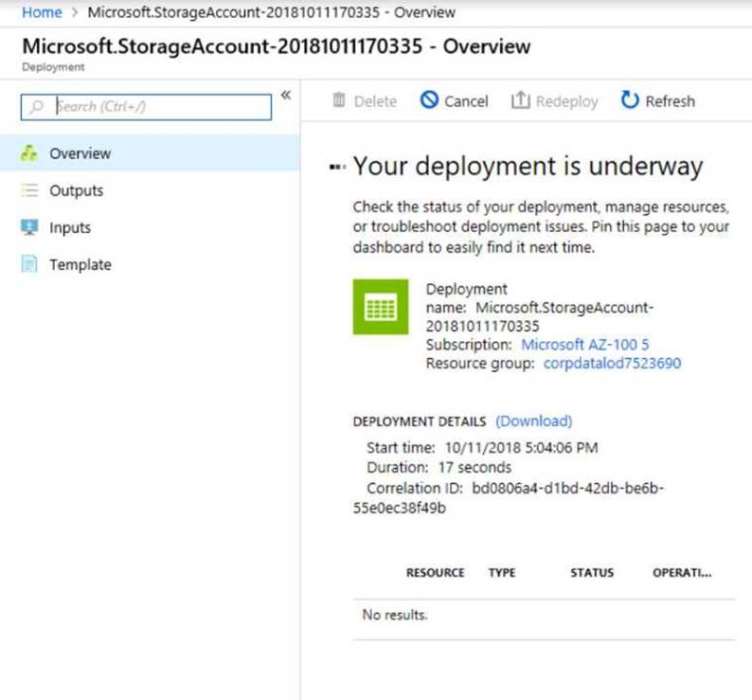Click the Home breadcrumb link
The height and width of the screenshot is (700, 752).
pos(42,12)
